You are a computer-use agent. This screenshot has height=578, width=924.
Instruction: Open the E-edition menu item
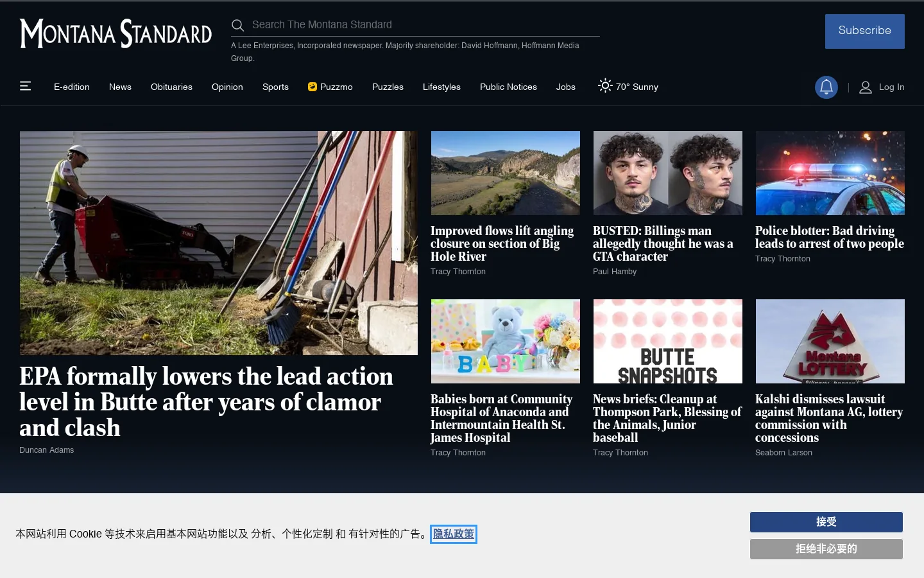72,87
